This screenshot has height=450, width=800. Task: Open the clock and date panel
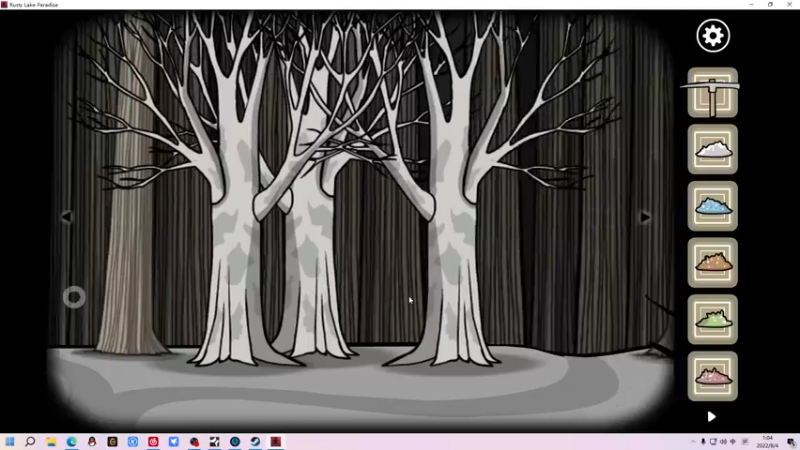pyautogui.click(x=767, y=442)
